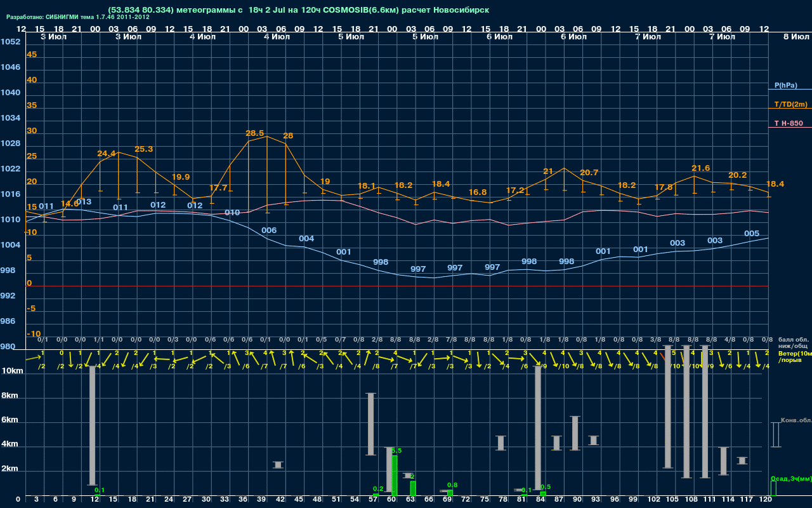812x508 pixels.
Task: Select the 0/5 cloud amount value
Action: [322, 340]
